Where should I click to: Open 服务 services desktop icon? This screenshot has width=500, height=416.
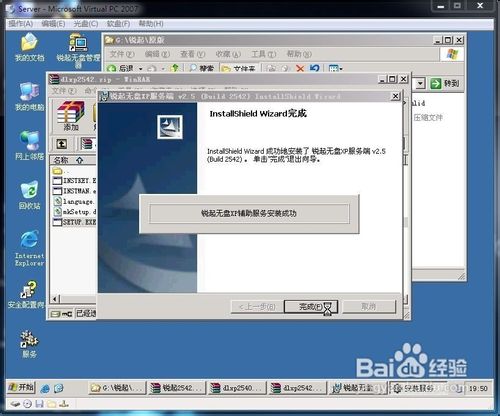coord(29,345)
